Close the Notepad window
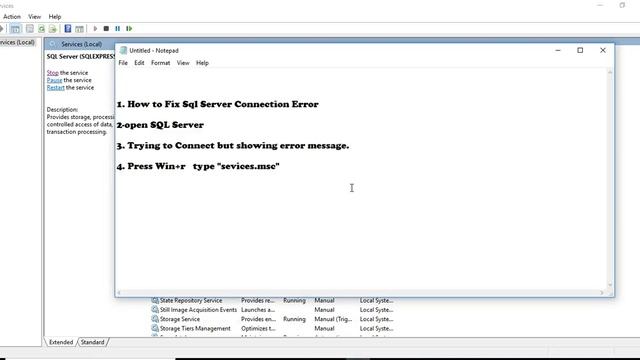640x360 pixels. [x=603, y=50]
